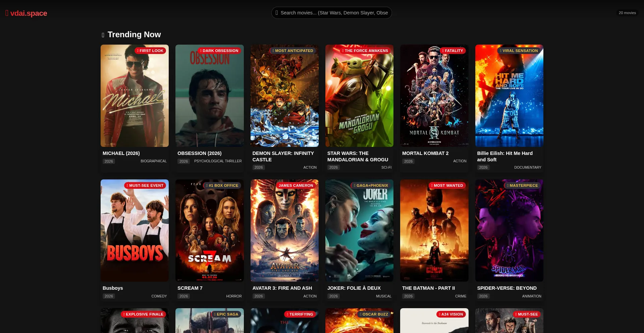
Task: Click the #1 BOX OFFICE badge
Action: 222,185
